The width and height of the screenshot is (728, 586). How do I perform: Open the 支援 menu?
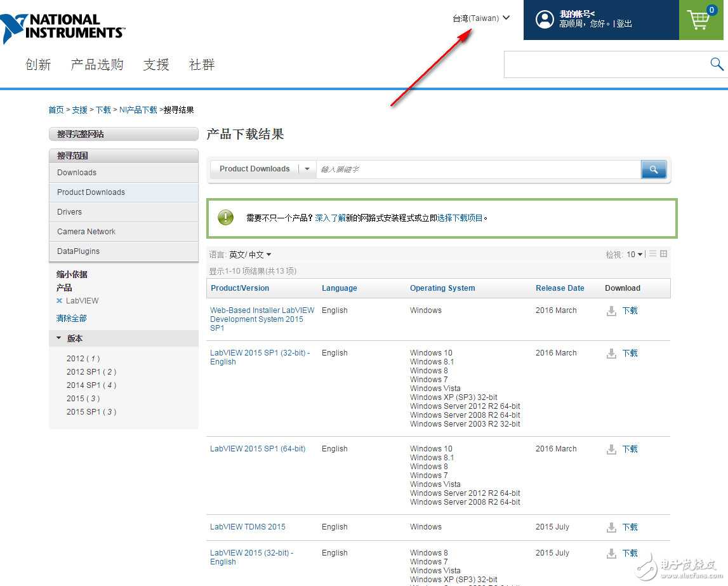[156, 65]
